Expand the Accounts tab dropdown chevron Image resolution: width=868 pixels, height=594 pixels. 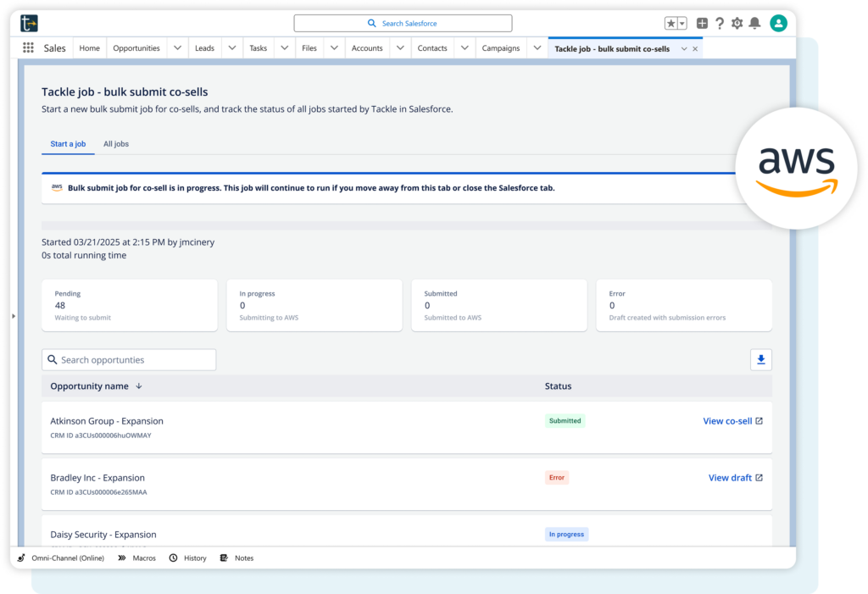[400, 48]
